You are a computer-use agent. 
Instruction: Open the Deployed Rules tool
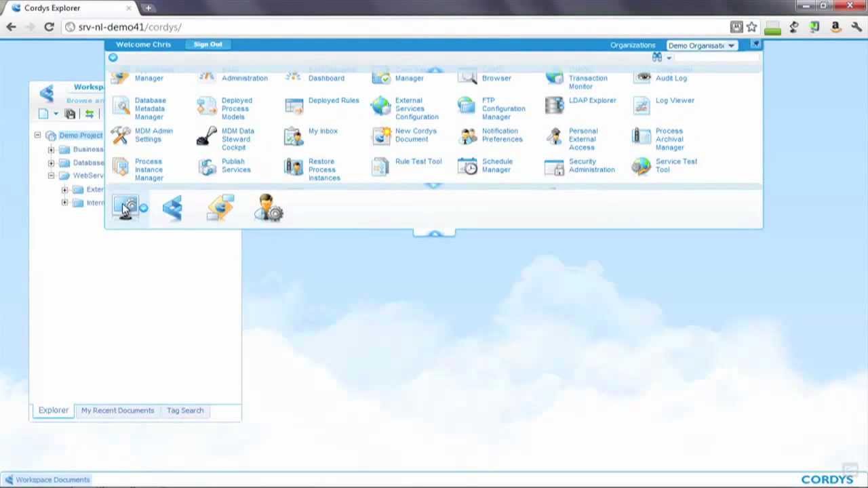[294, 105]
